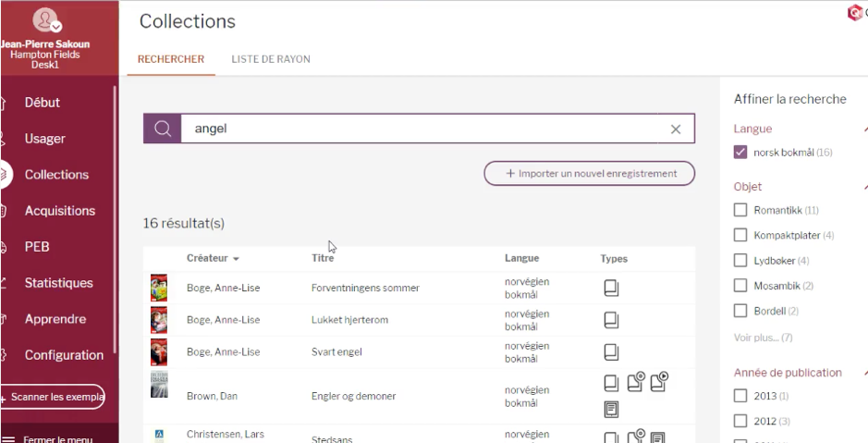Uncheck the norsk bokmål language filter
The image size is (868, 443).
[740, 153]
